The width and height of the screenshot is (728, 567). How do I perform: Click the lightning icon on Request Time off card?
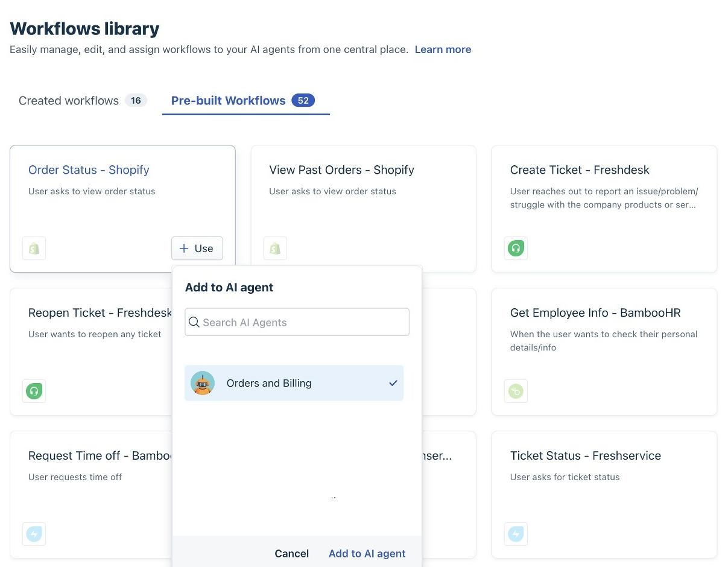coord(34,534)
